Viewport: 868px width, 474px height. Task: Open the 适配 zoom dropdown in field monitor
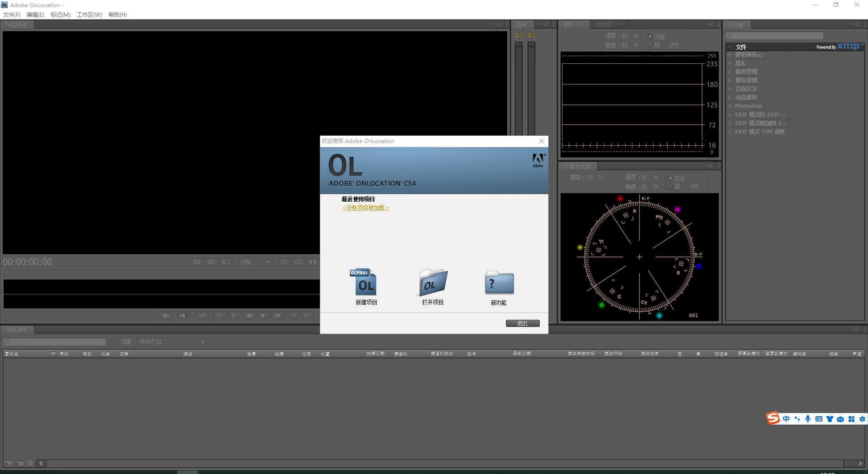click(255, 262)
